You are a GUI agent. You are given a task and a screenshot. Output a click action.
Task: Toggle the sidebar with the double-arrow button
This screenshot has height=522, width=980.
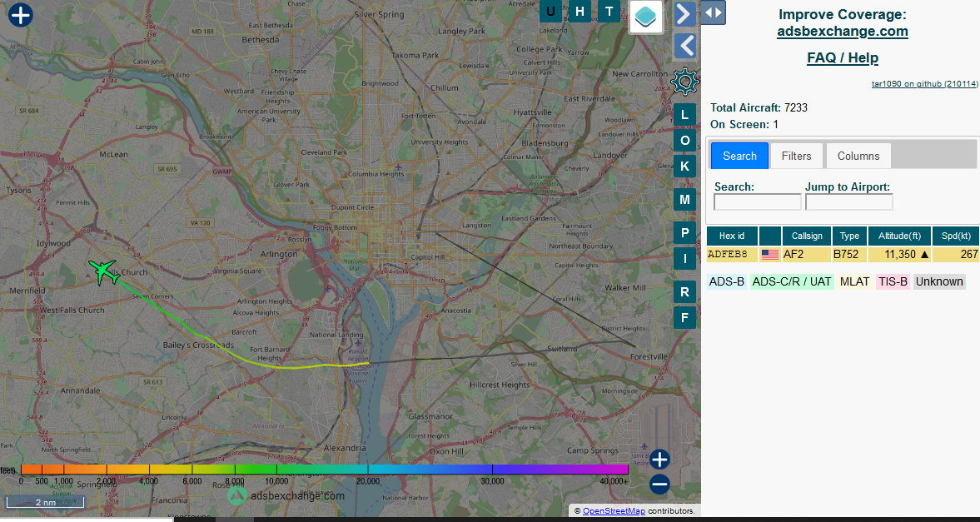[713, 12]
